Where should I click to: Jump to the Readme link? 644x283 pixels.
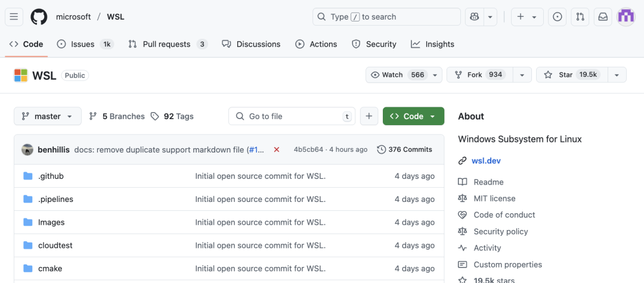click(x=488, y=182)
